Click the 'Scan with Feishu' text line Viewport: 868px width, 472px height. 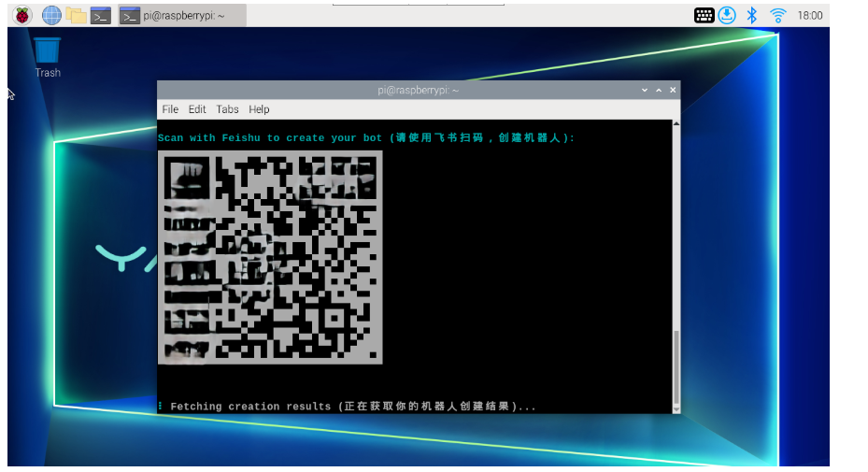pyautogui.click(x=366, y=138)
